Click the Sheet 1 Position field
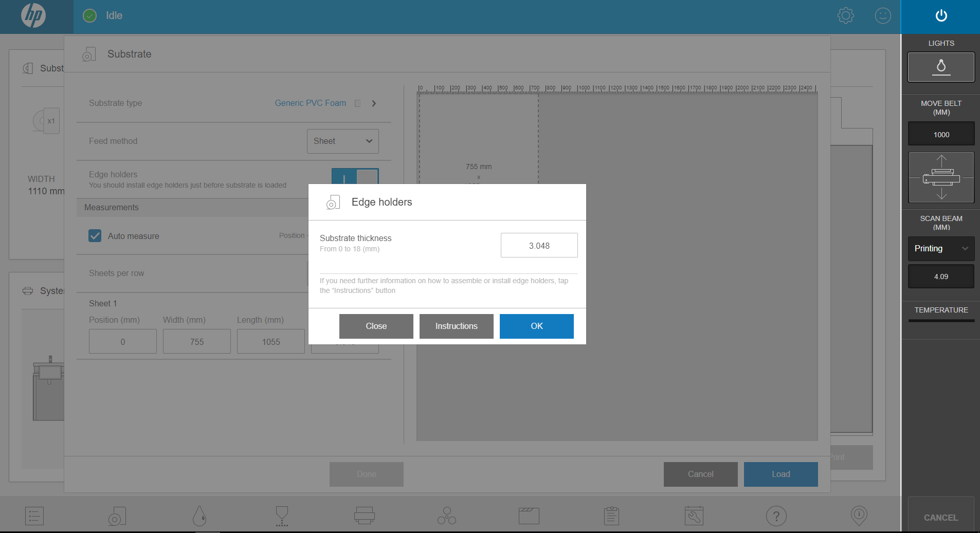 tap(123, 342)
